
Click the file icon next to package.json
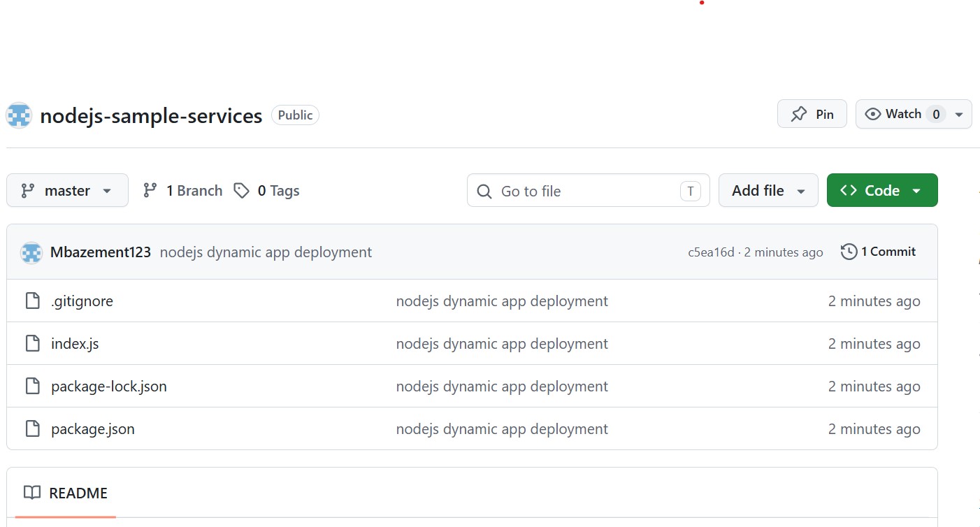[x=32, y=429]
